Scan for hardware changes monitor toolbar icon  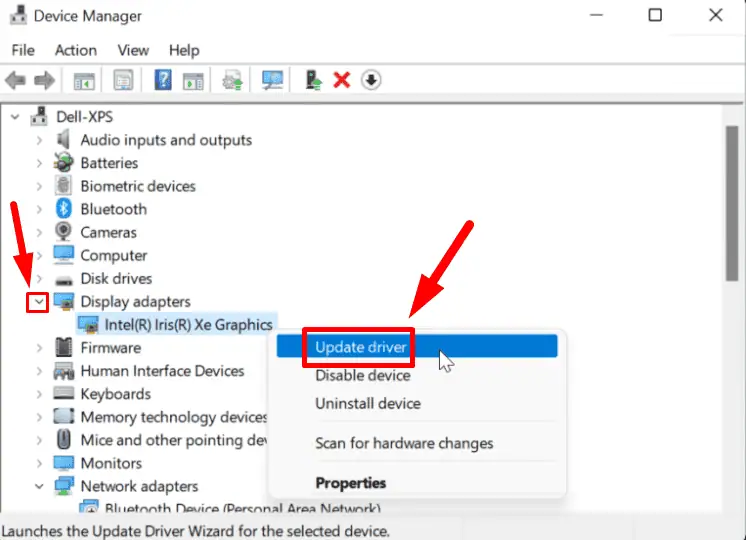272,80
